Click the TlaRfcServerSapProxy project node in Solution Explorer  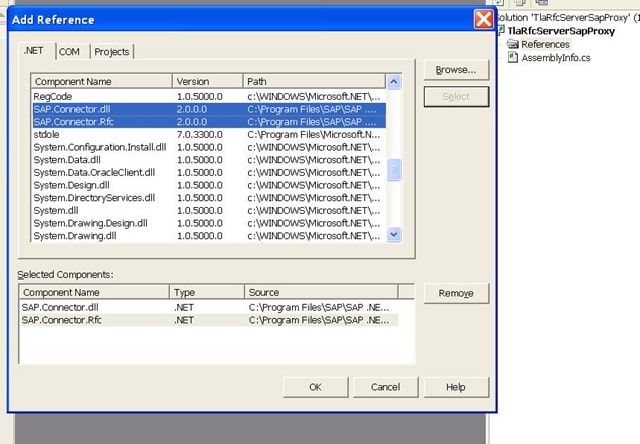(561, 31)
